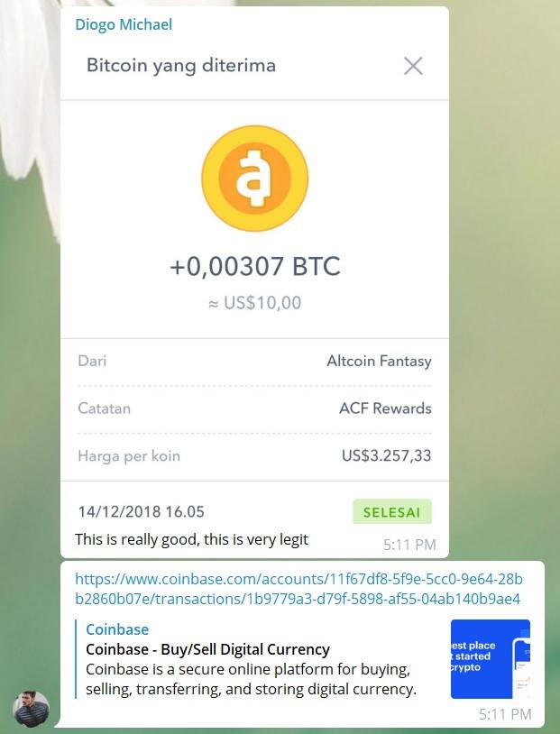The height and width of the screenshot is (734, 560).
Task: Click the orange Bitcoin coin logo
Action: [254, 179]
